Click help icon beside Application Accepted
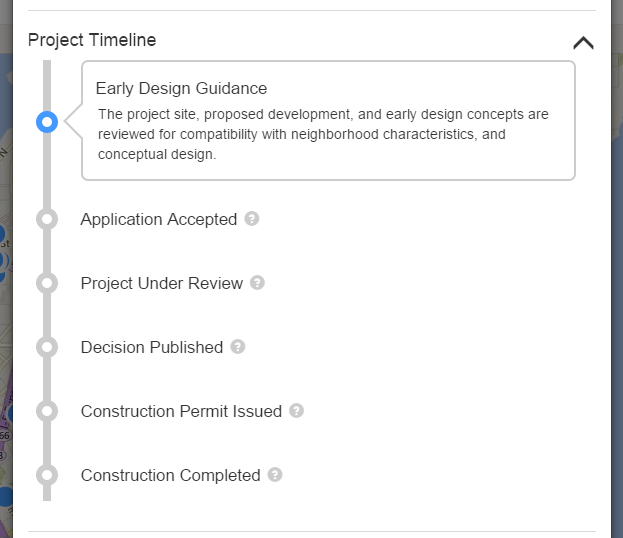The height and width of the screenshot is (538, 623). point(252,218)
